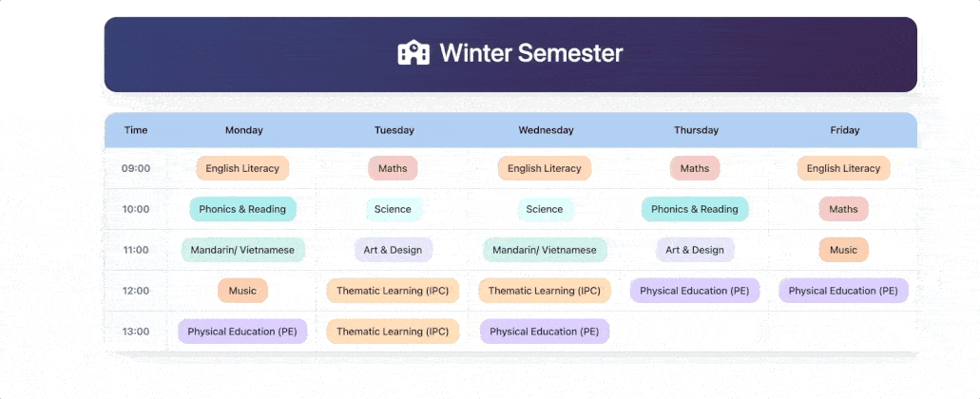980x399 pixels.
Task: Click the school building icon in header
Action: (x=413, y=52)
